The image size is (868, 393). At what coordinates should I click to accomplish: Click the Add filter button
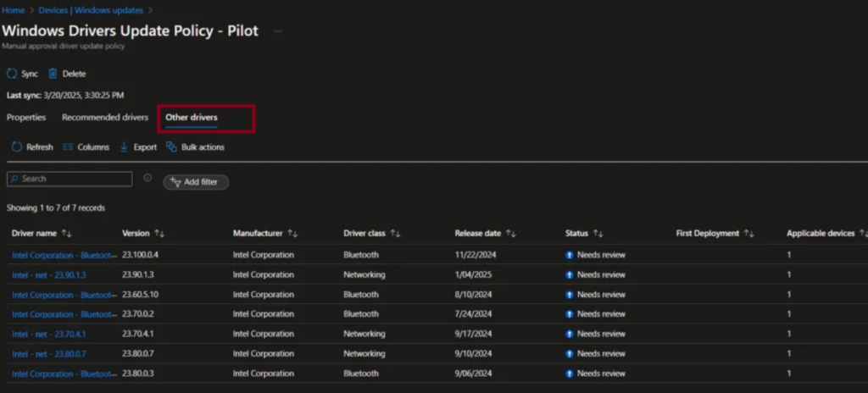[x=196, y=182]
